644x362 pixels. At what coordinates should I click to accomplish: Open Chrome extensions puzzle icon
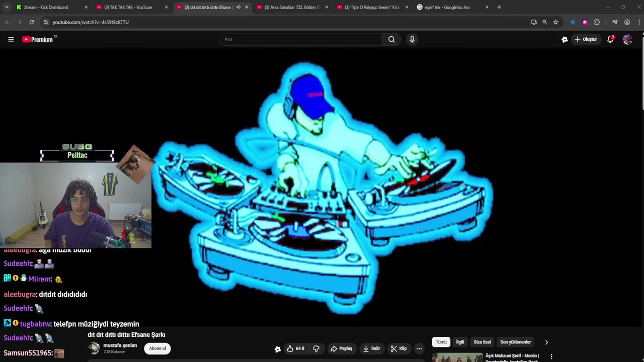pyautogui.click(x=597, y=22)
